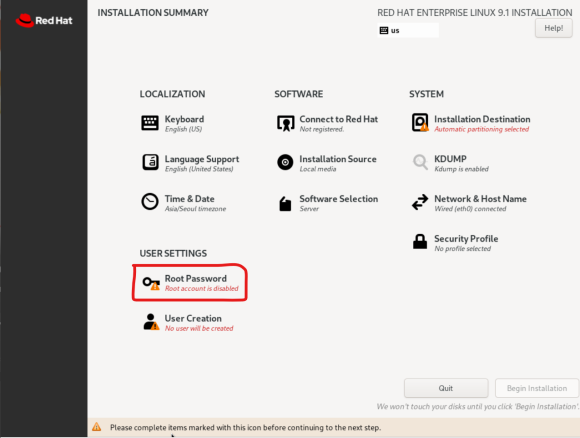Click 'No profile selected' text

coord(462,249)
